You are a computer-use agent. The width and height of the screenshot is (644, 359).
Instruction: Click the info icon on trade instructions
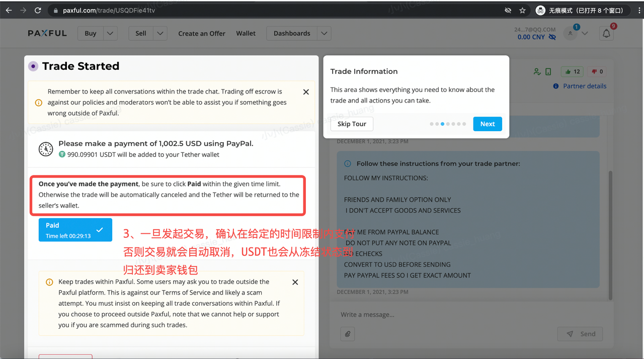[347, 163]
